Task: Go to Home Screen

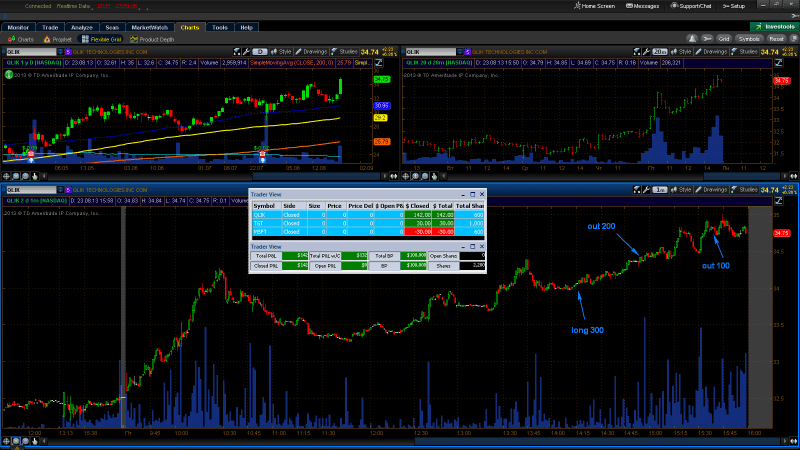Action: tap(594, 6)
